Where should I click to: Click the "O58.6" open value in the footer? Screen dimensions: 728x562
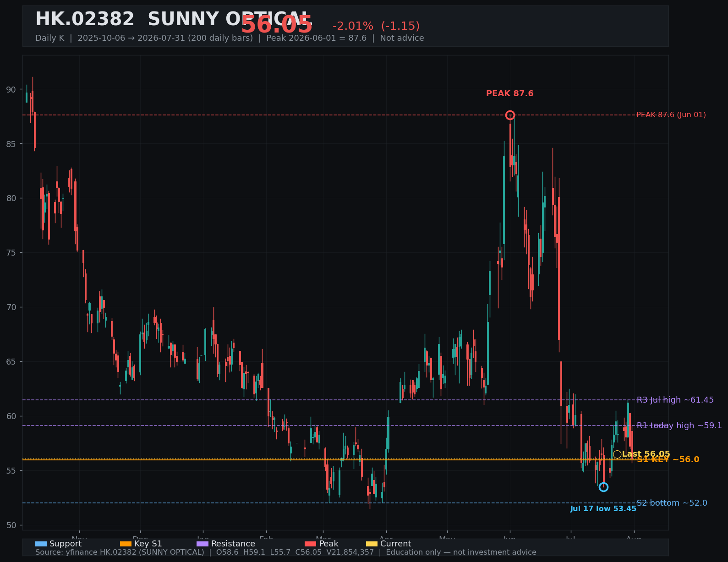coord(227,552)
